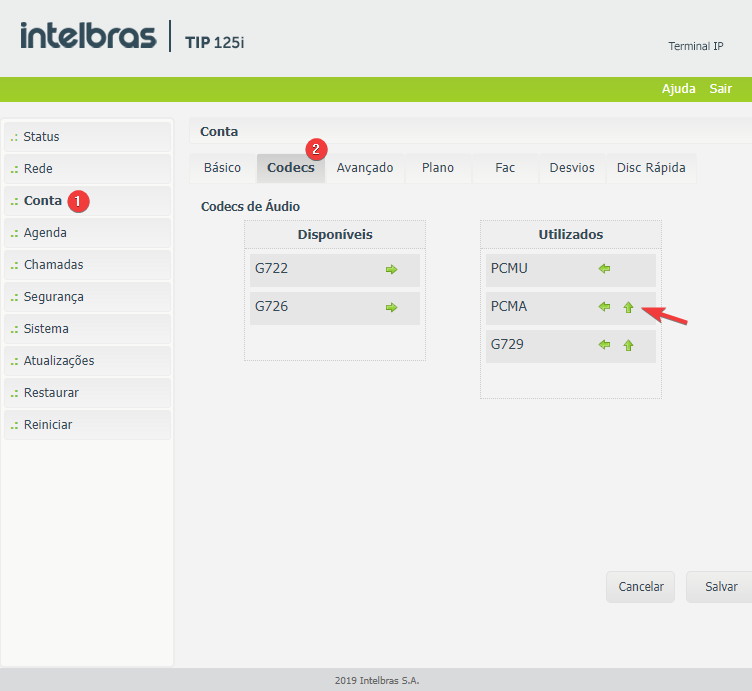Open the Disc Rápida tab
The width and height of the screenshot is (752, 691).
[651, 168]
